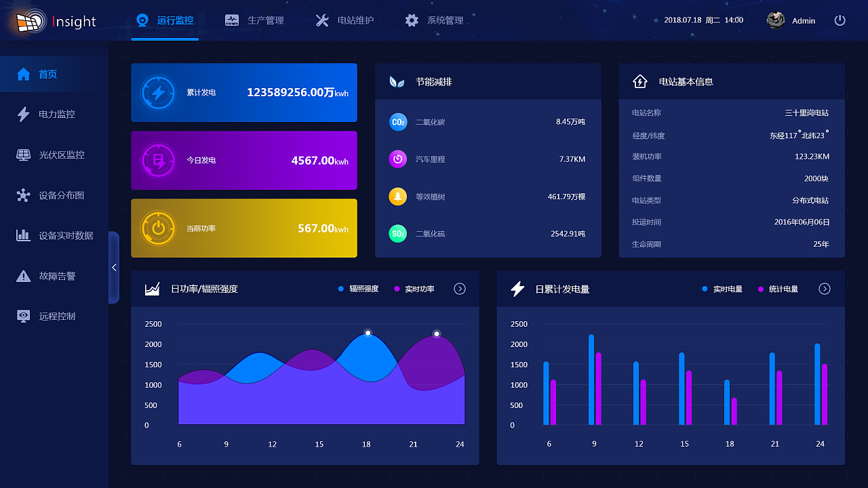Collapse the sidebar with arrow handle

[x=114, y=268]
